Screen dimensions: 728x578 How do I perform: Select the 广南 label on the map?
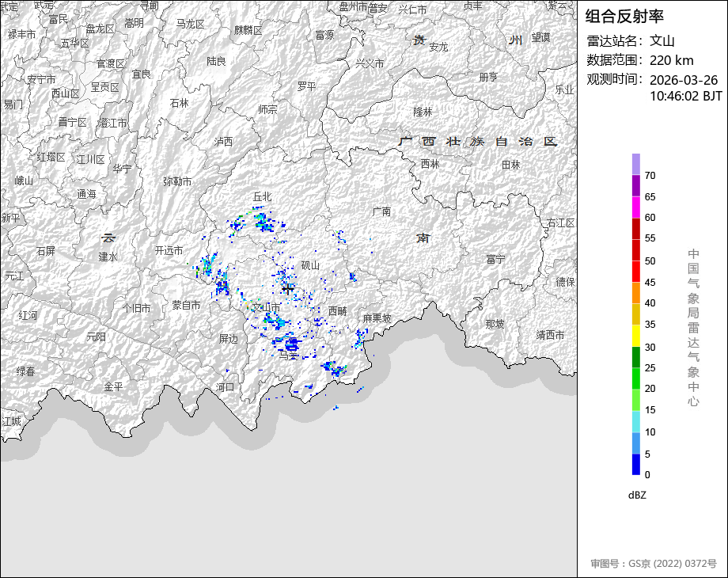tap(381, 211)
